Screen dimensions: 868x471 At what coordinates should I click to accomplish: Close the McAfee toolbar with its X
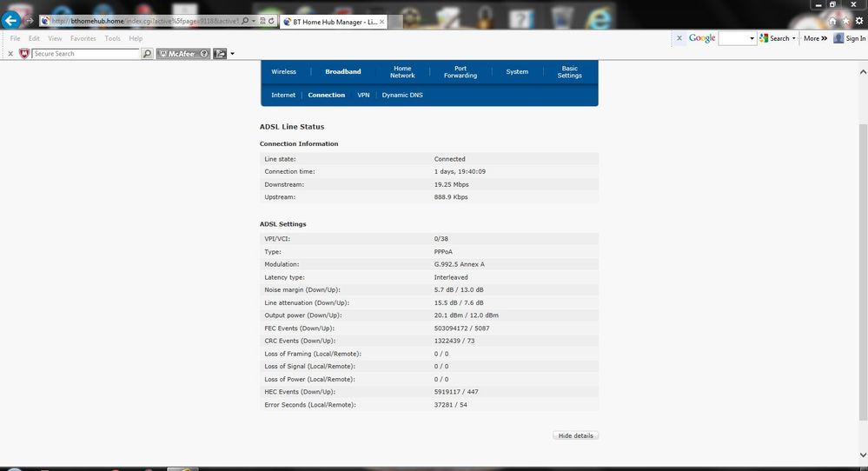[10, 54]
